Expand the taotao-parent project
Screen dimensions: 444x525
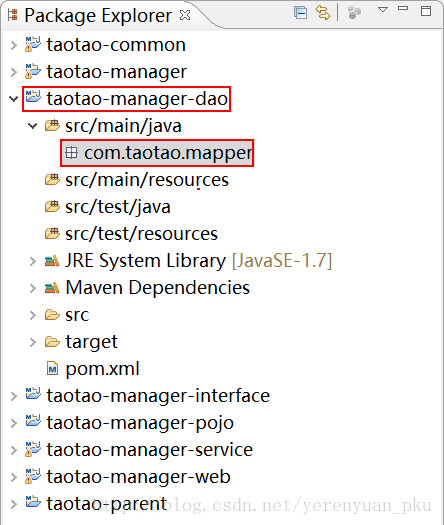[x=14, y=504]
